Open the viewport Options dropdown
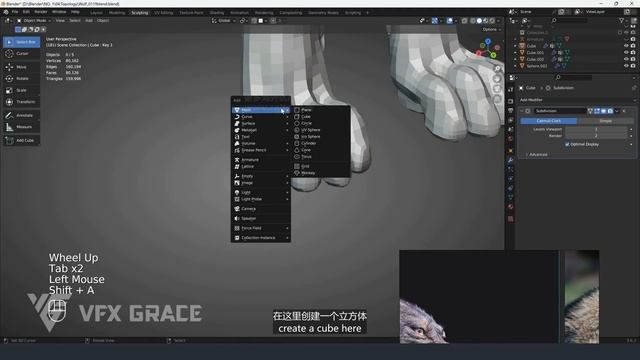 (x=491, y=29)
